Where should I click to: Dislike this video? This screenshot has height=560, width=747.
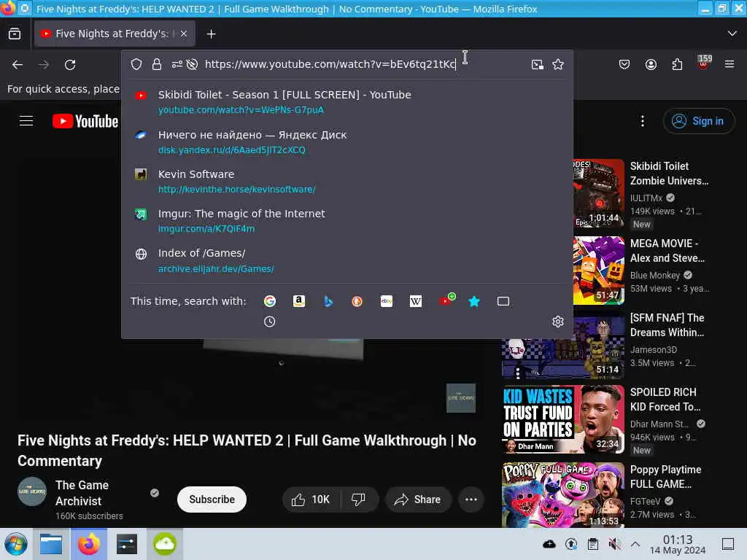tap(359, 499)
